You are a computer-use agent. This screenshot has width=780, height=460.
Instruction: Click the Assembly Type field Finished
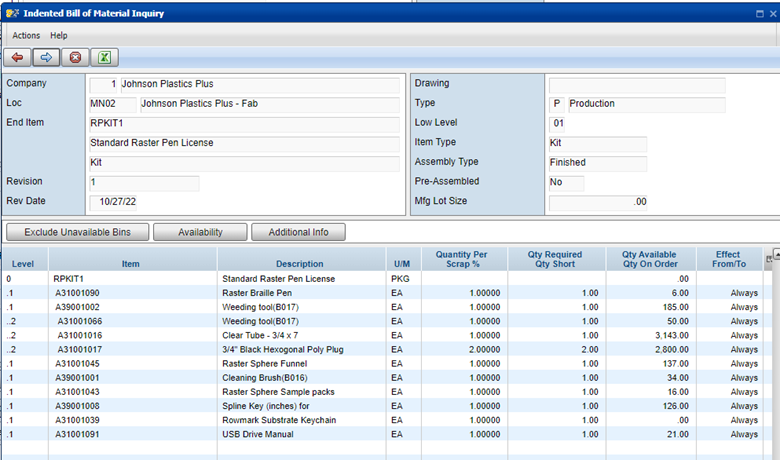click(597, 163)
